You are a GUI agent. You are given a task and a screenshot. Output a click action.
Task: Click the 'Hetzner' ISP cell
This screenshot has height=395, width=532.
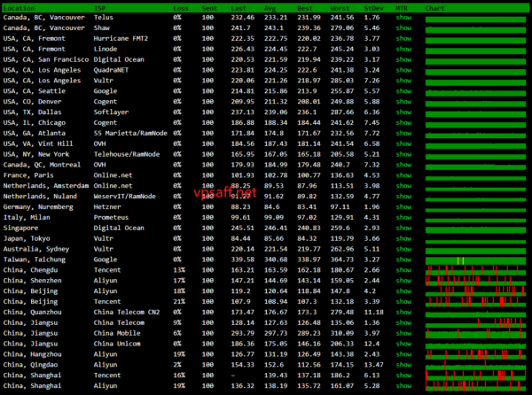(107, 206)
